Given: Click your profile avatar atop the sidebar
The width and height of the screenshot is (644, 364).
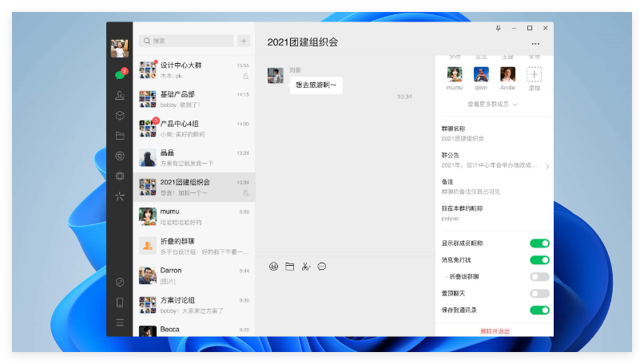Looking at the screenshot, I should tap(120, 48).
